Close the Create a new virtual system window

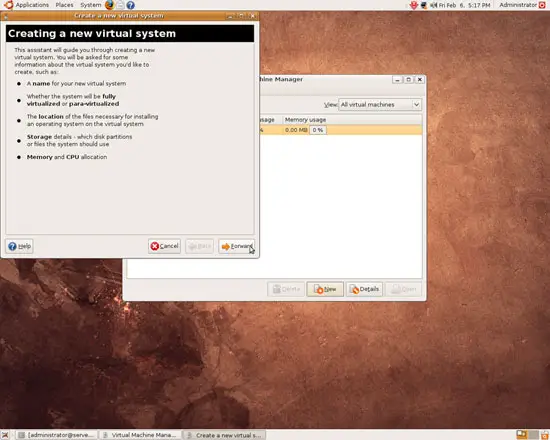[252, 16]
